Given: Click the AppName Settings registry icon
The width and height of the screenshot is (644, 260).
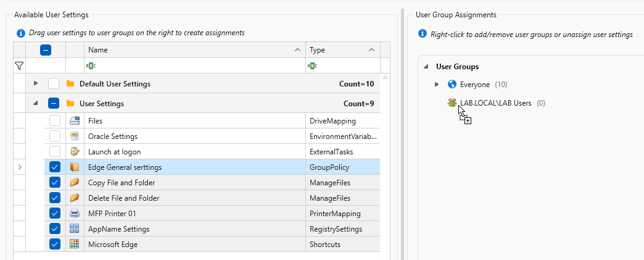Looking at the screenshot, I should (x=75, y=229).
